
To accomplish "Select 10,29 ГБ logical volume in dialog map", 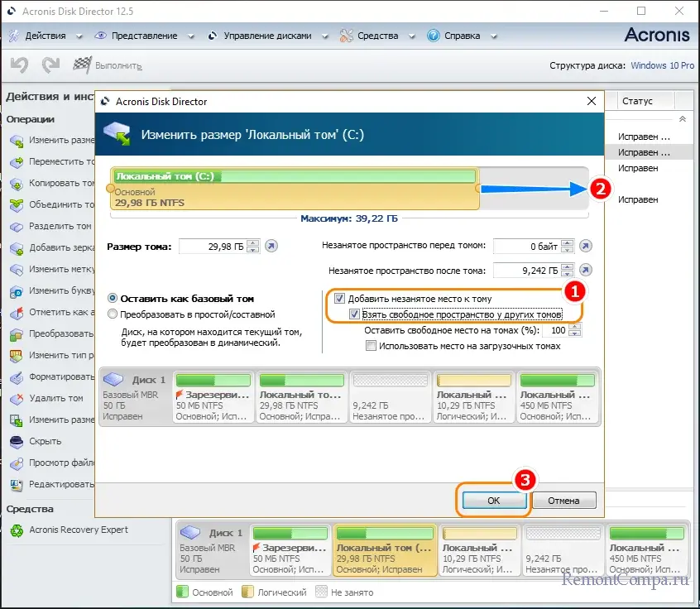I will pyautogui.click(x=473, y=397).
